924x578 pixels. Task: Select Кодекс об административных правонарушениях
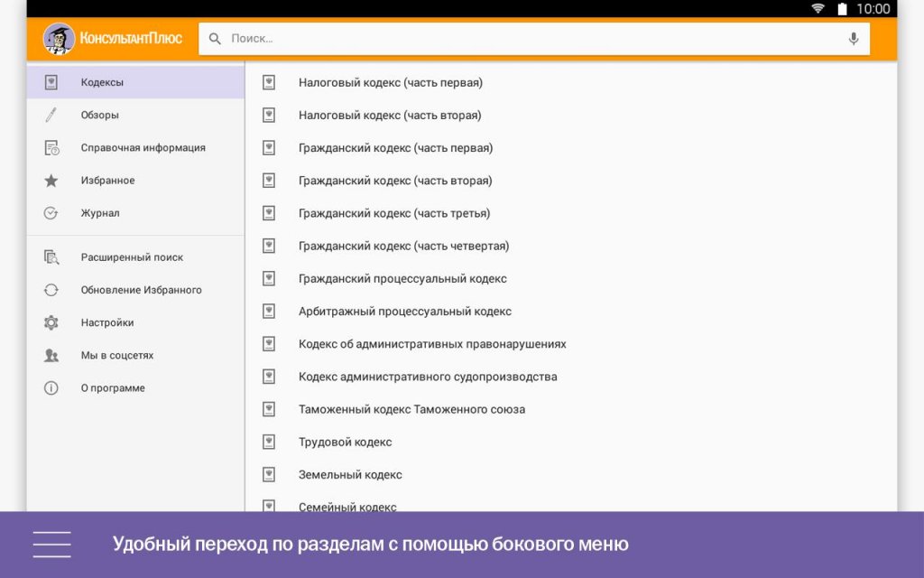571,344
